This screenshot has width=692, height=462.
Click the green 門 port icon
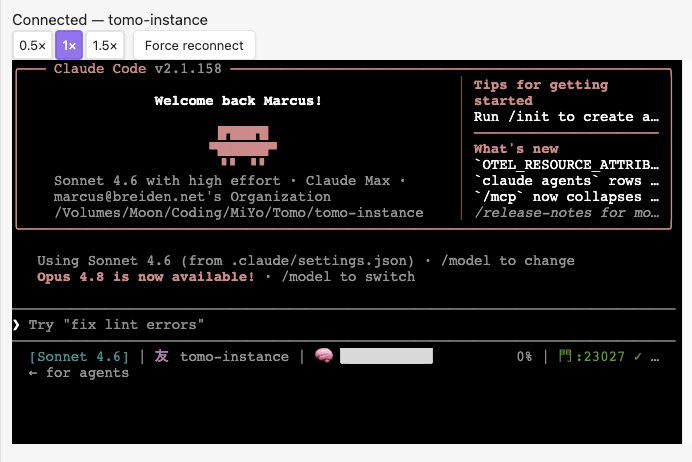coord(565,356)
